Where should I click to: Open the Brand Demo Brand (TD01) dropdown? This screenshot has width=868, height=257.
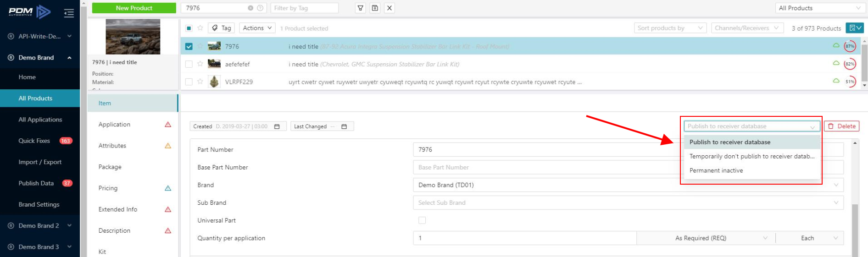click(628, 185)
